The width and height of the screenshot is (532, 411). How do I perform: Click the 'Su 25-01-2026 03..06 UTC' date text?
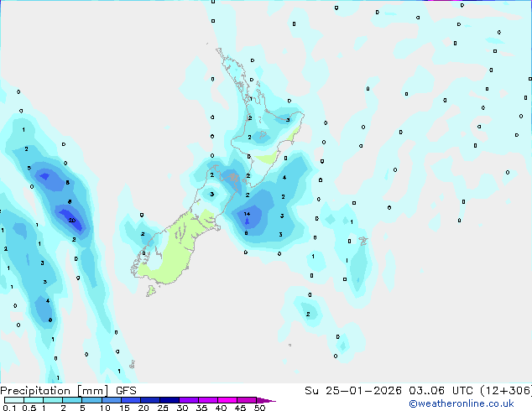click(389, 390)
